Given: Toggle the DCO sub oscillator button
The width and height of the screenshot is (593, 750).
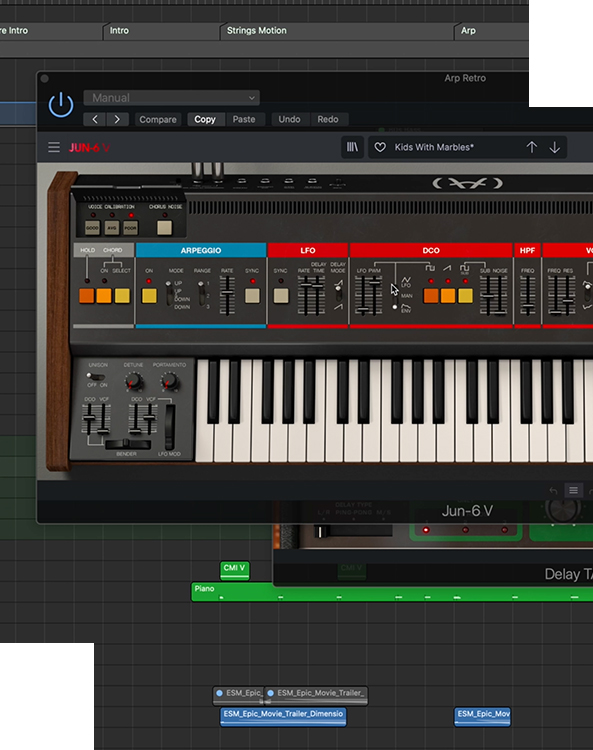Looking at the screenshot, I should (x=465, y=296).
